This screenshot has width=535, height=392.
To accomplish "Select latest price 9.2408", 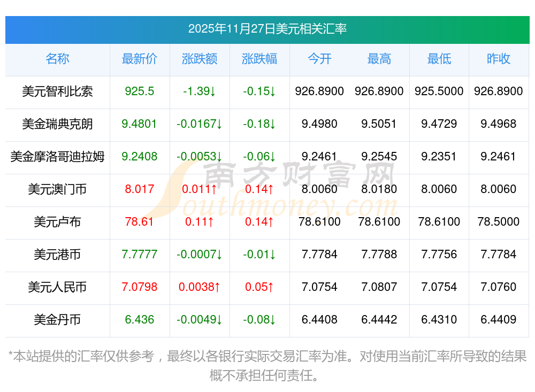I will (x=139, y=157).
